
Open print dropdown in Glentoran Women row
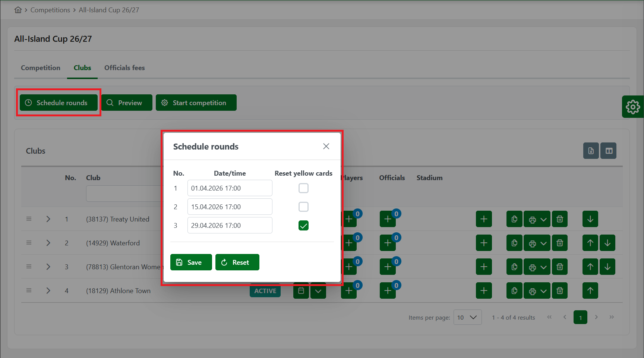[x=537, y=267]
